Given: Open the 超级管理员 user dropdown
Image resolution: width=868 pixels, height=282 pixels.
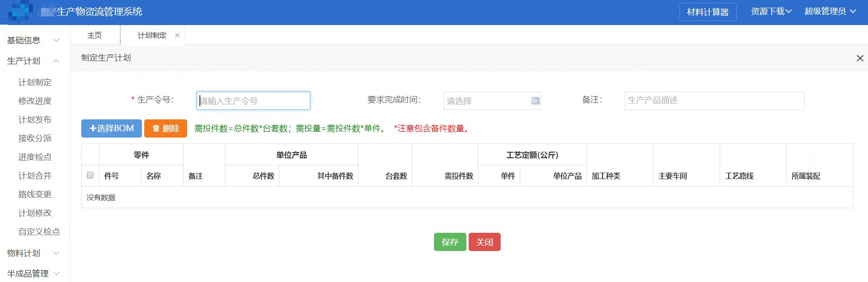Looking at the screenshot, I should [x=830, y=11].
